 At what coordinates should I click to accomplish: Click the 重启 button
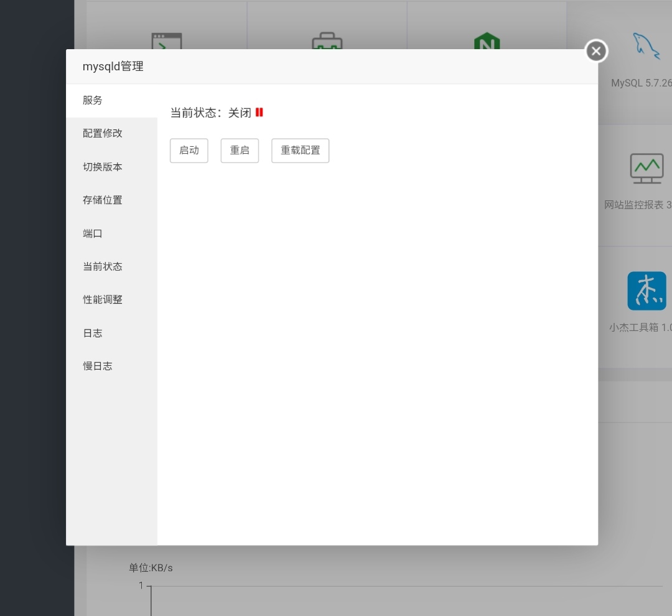tap(240, 151)
